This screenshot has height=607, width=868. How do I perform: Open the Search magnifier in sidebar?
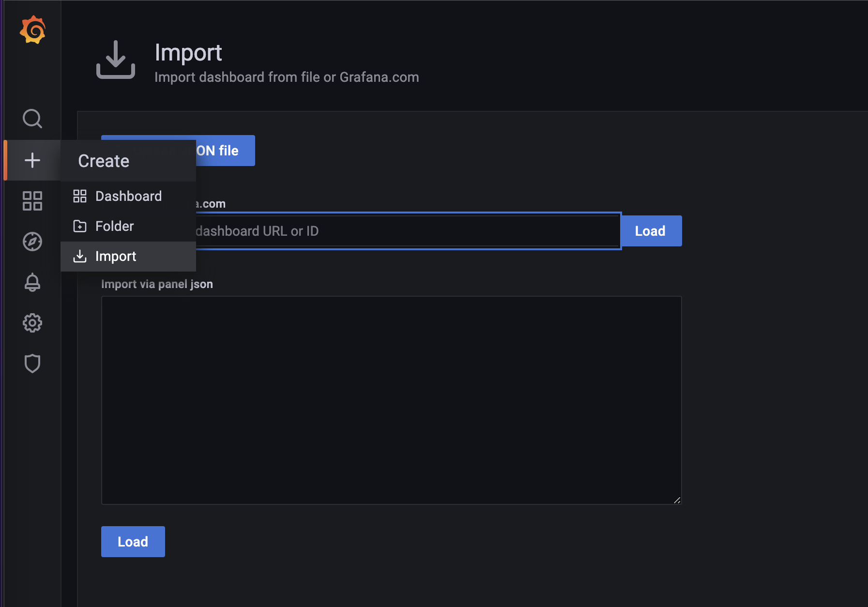click(x=32, y=119)
